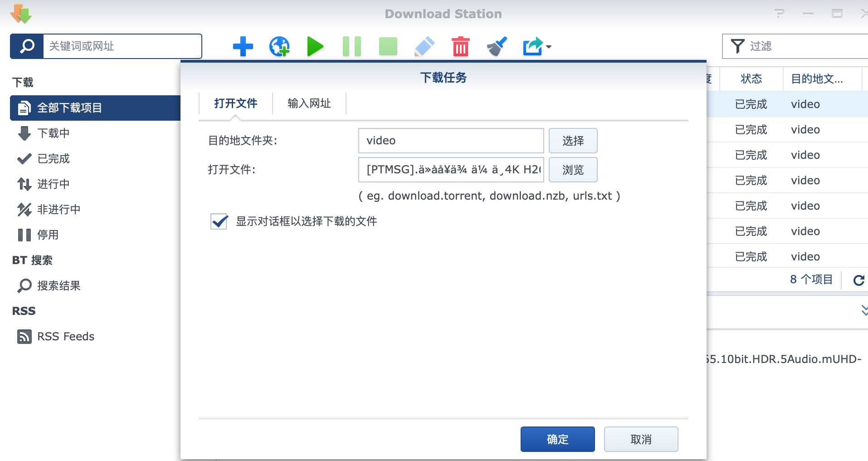The height and width of the screenshot is (461, 868).
Task: Click the 打开文件 path field
Action: [451, 170]
